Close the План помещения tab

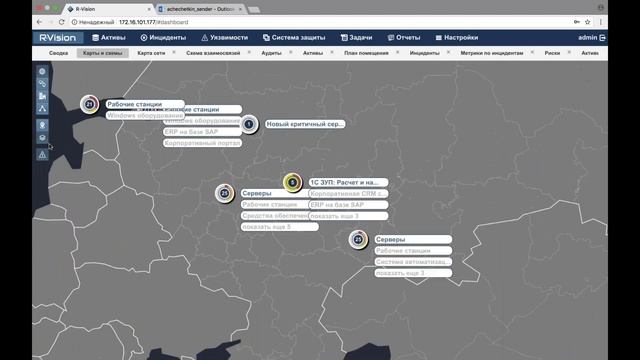point(398,52)
